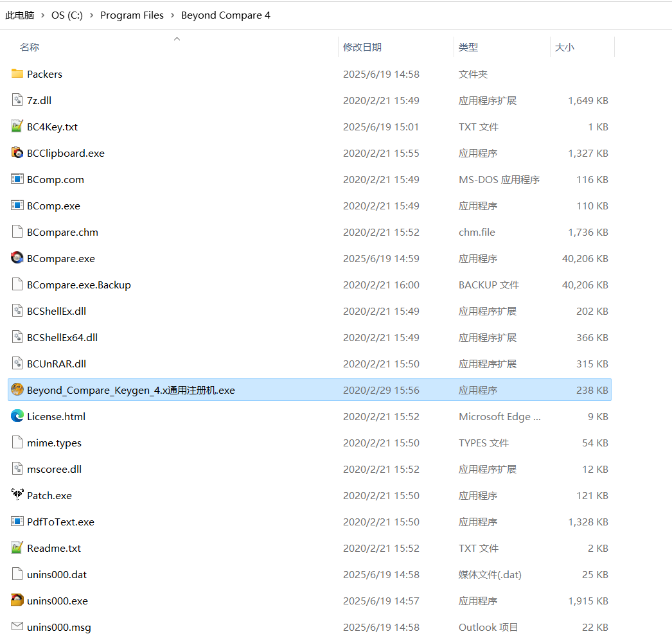The width and height of the screenshot is (672, 634).
Task: Click the chm.file type cell
Action: click(x=477, y=233)
